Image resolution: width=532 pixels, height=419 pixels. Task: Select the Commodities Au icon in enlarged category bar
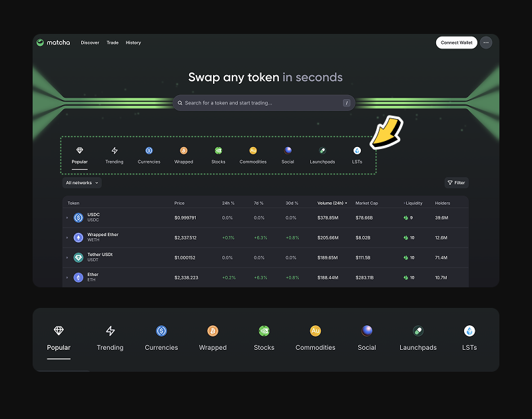point(316,331)
